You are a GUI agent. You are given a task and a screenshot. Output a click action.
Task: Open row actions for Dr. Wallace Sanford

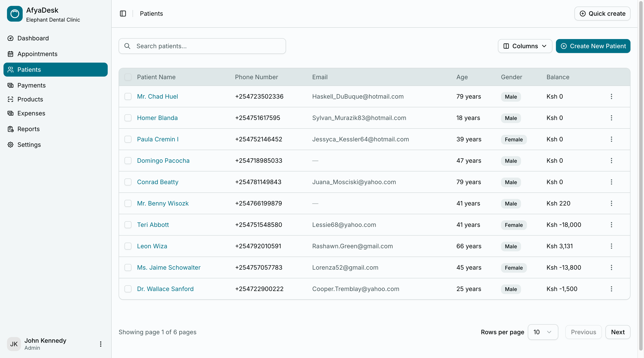click(611, 289)
